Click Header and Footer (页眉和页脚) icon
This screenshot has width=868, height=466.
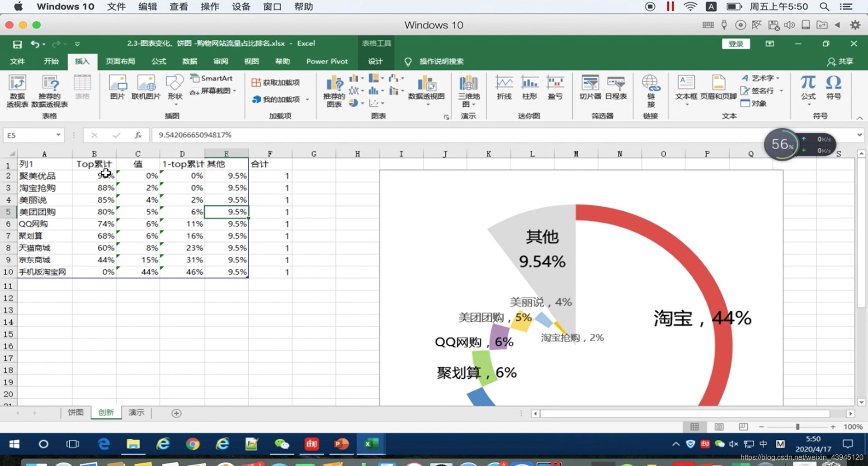tap(718, 87)
